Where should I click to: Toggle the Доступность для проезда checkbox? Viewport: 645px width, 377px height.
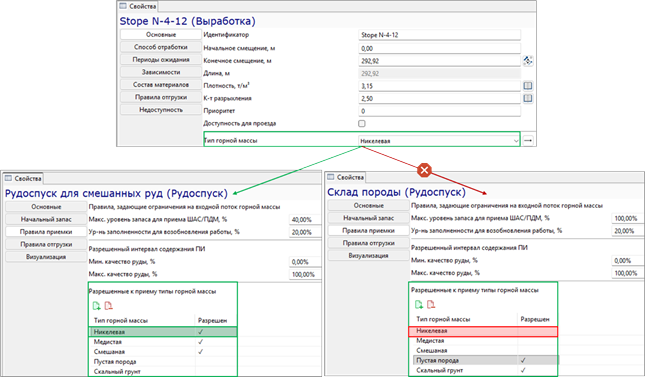[x=362, y=123]
